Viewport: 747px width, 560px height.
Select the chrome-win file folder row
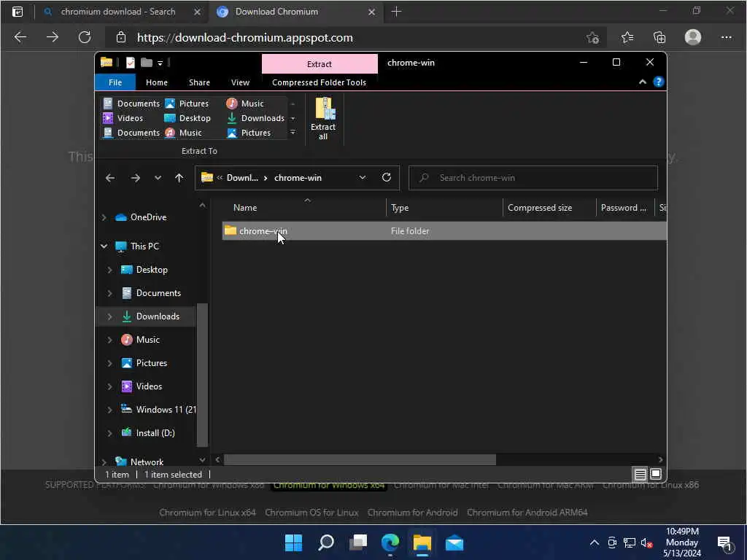coord(444,231)
